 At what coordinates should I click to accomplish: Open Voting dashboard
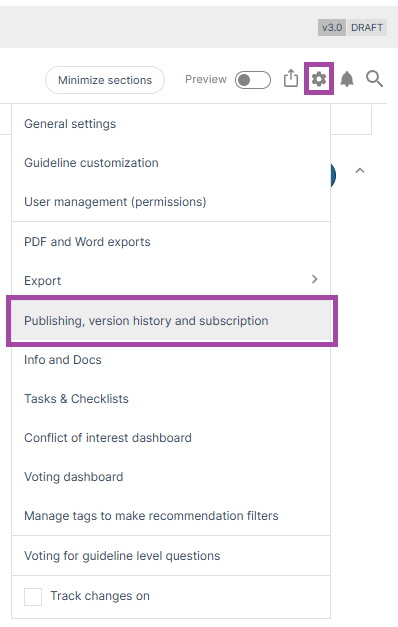(171, 477)
